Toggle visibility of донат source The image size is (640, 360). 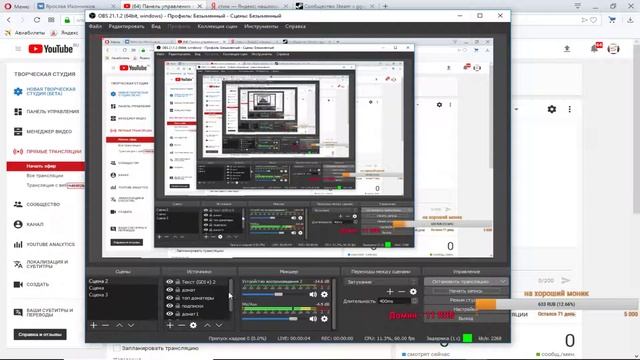coord(169,290)
